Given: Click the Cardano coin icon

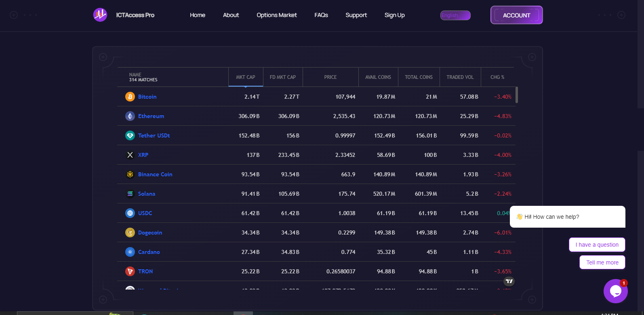Looking at the screenshot, I should 130,252.
